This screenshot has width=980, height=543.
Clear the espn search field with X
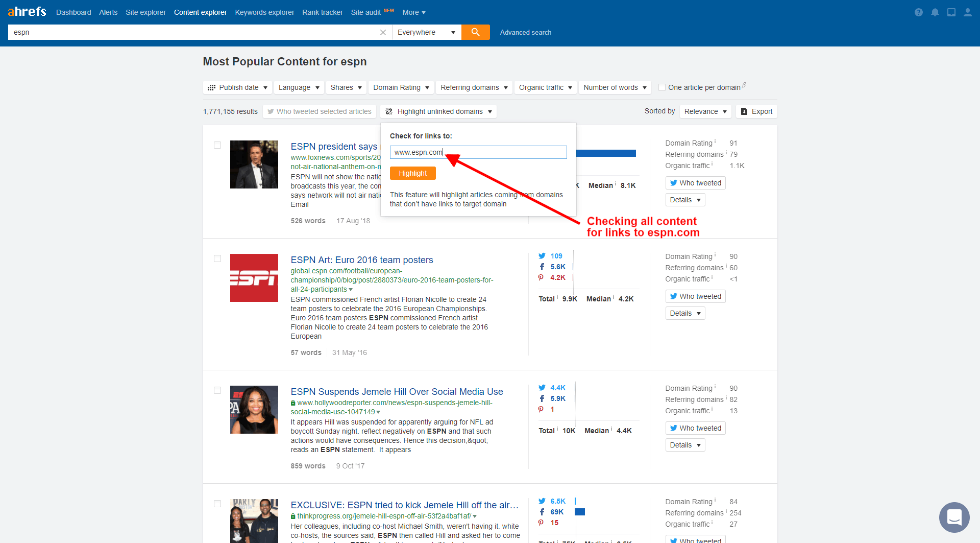383,32
